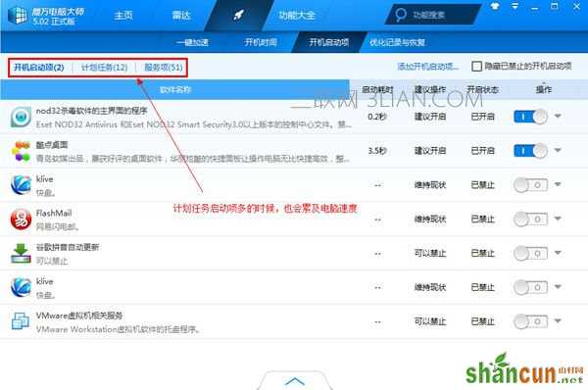Screen dimensions: 588x390
Task: Go to the 雷达 tab
Action: 181,15
